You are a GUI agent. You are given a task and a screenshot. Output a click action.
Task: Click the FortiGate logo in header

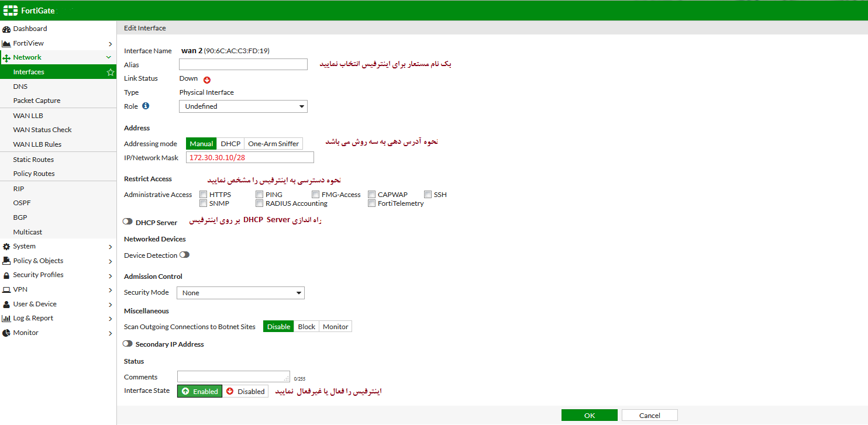pyautogui.click(x=11, y=11)
